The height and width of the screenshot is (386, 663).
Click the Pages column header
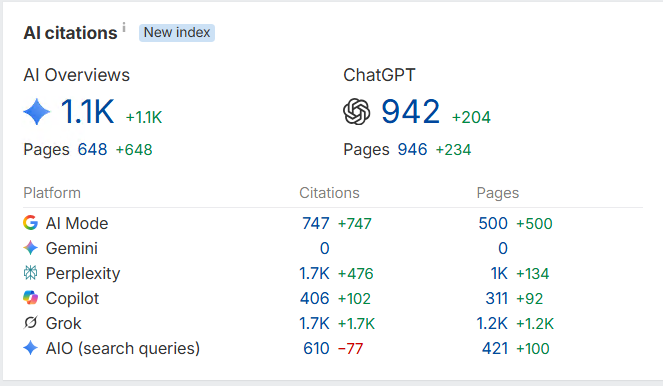498,193
